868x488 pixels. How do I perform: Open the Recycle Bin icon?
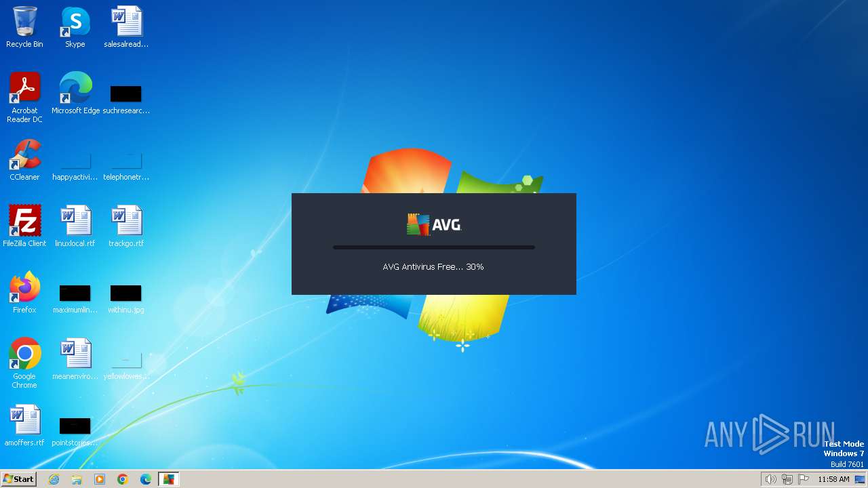click(24, 27)
